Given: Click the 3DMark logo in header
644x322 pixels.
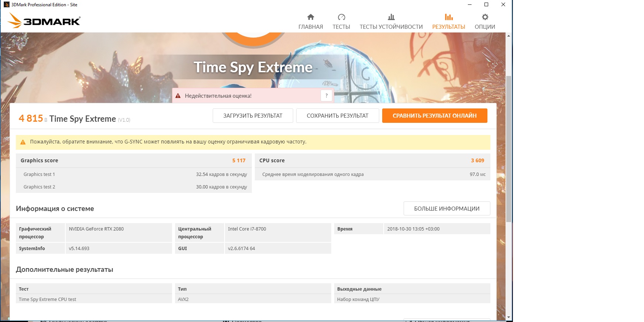Looking at the screenshot, I should point(44,21).
